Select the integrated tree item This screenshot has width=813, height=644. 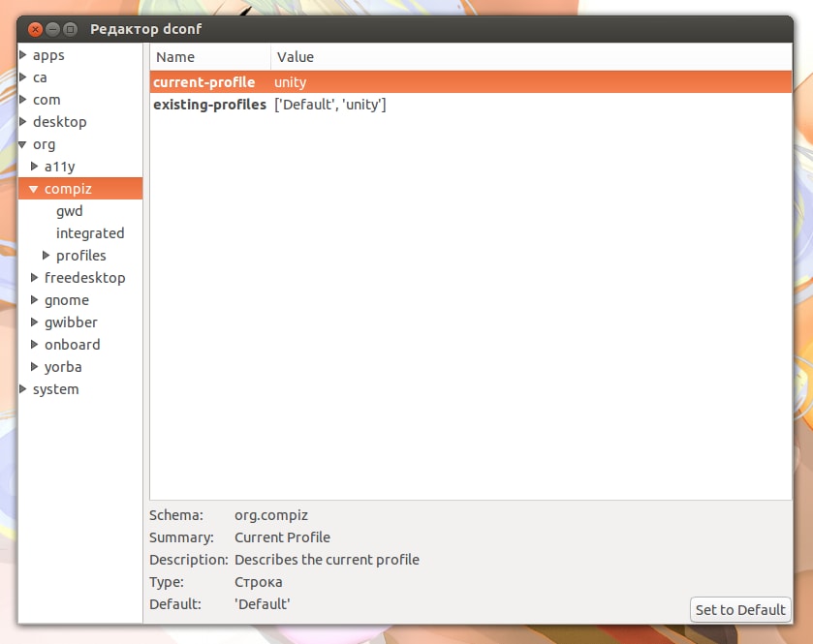[90, 233]
